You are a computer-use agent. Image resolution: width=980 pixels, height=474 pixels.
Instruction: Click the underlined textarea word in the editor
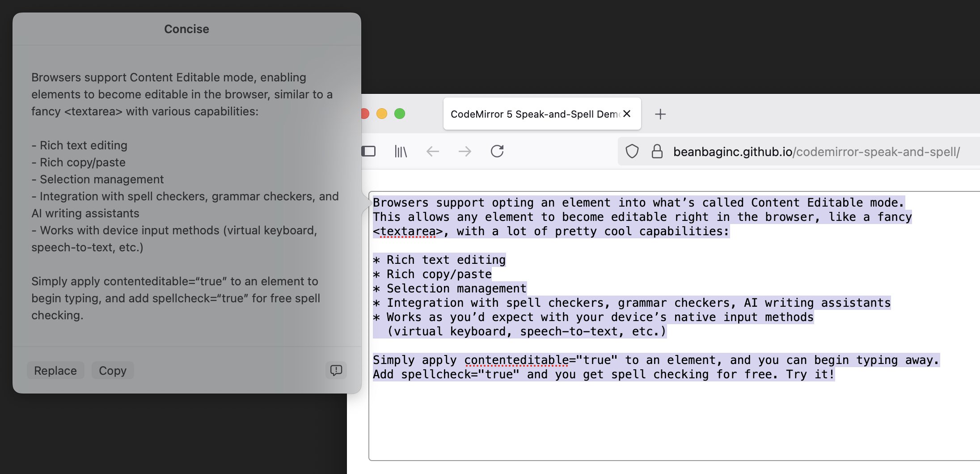pos(407,231)
